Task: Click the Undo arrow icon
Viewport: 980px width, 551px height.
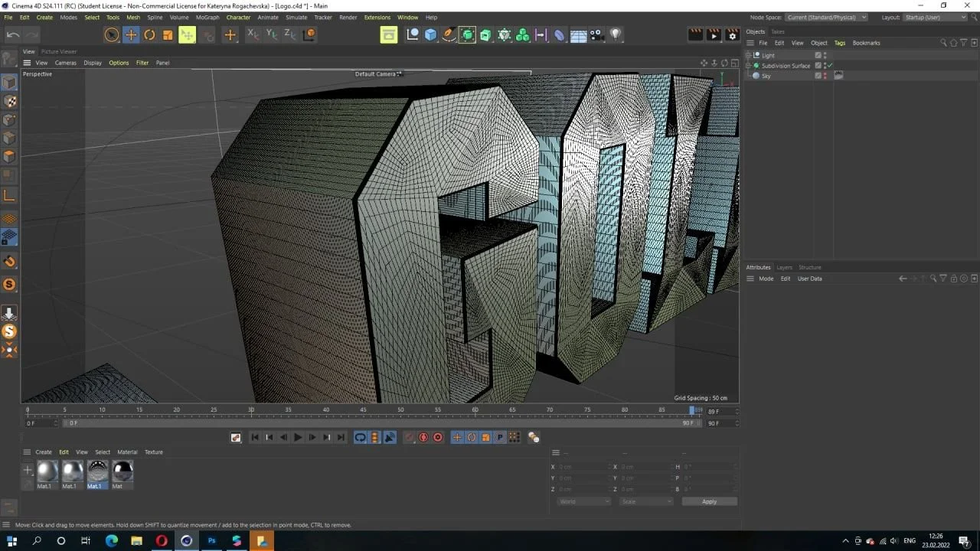Action: [13, 34]
